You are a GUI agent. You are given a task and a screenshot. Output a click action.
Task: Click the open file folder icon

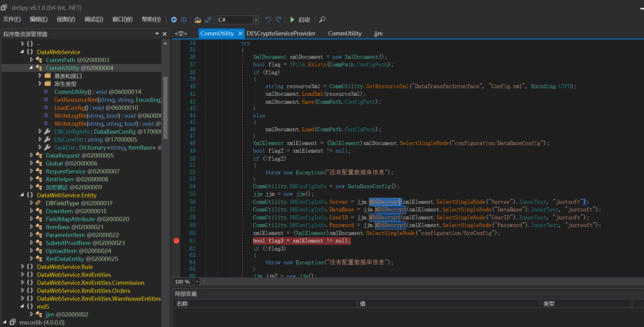pyautogui.click(x=198, y=20)
